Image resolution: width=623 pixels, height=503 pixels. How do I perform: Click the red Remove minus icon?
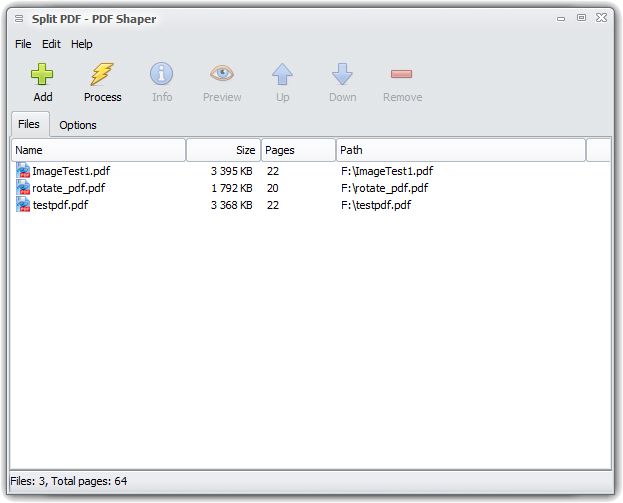401,74
